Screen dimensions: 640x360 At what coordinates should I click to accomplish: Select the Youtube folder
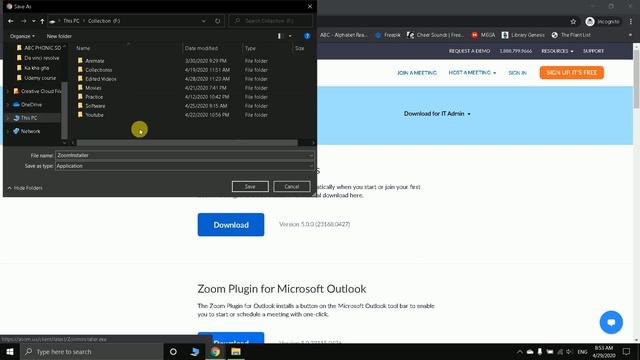tap(94, 115)
